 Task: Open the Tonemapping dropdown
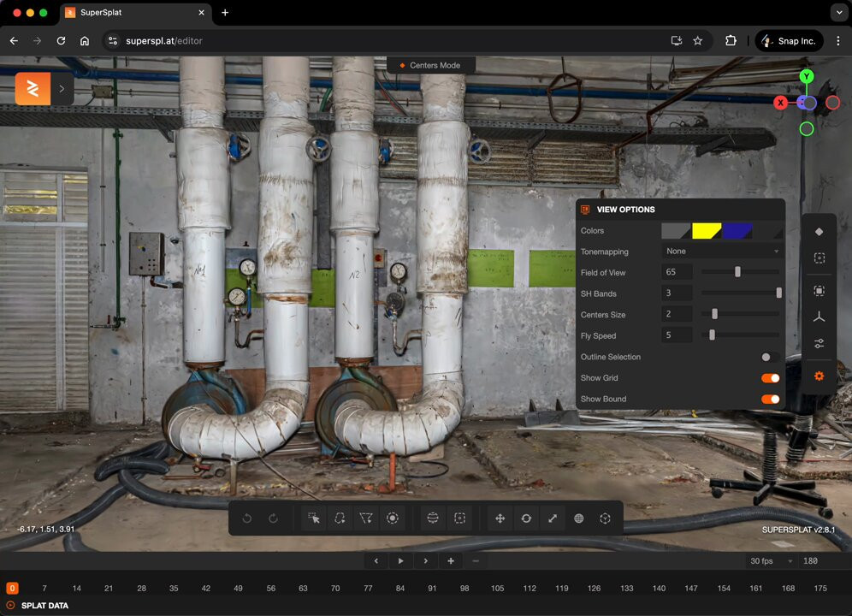click(x=722, y=252)
